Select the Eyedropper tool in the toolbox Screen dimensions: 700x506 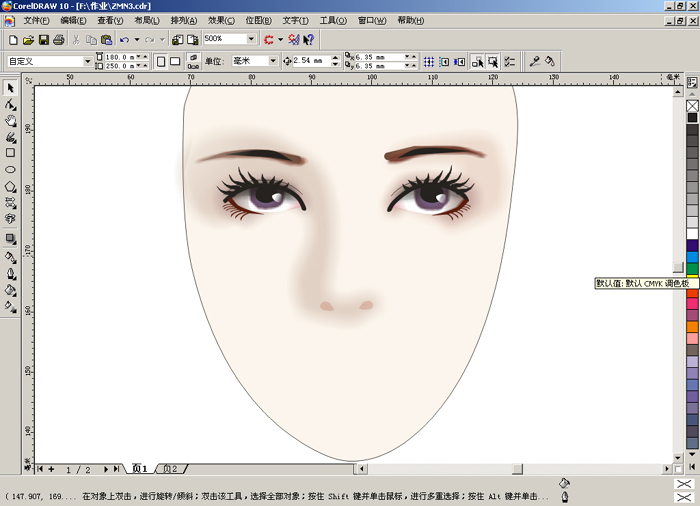tap(10, 257)
